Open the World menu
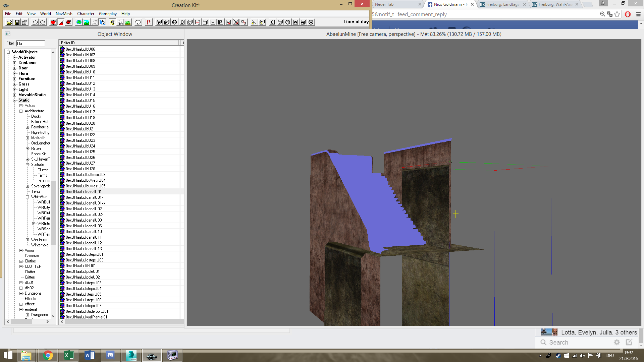The height and width of the screenshot is (362, 644). pos(46,14)
